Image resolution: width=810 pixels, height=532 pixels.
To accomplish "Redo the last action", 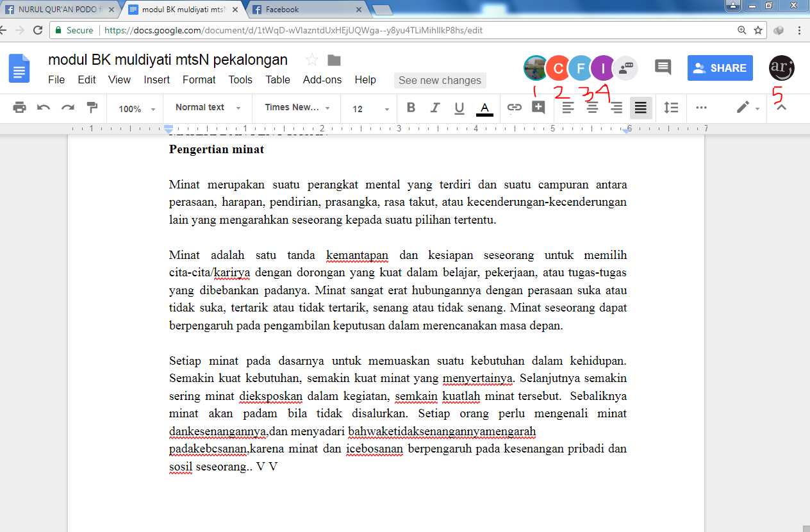I will coord(68,108).
